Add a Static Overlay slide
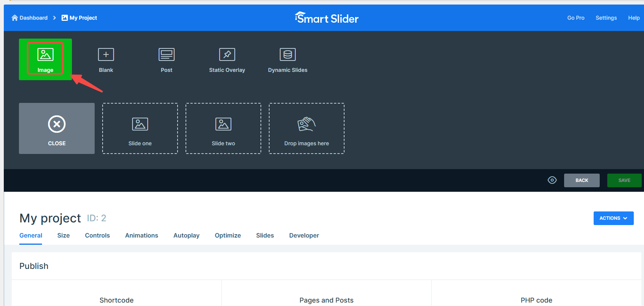The height and width of the screenshot is (306, 644). click(227, 59)
